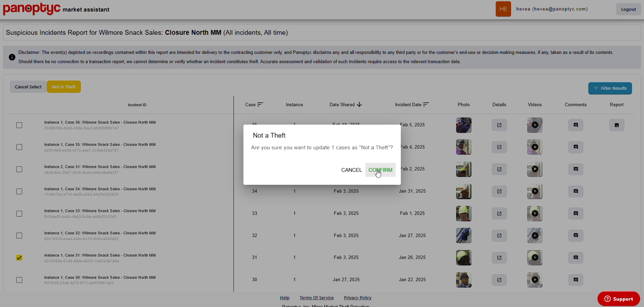Screen dimensions: 644x307
Task: Open comments icon for Case 33
Action: [576, 213]
